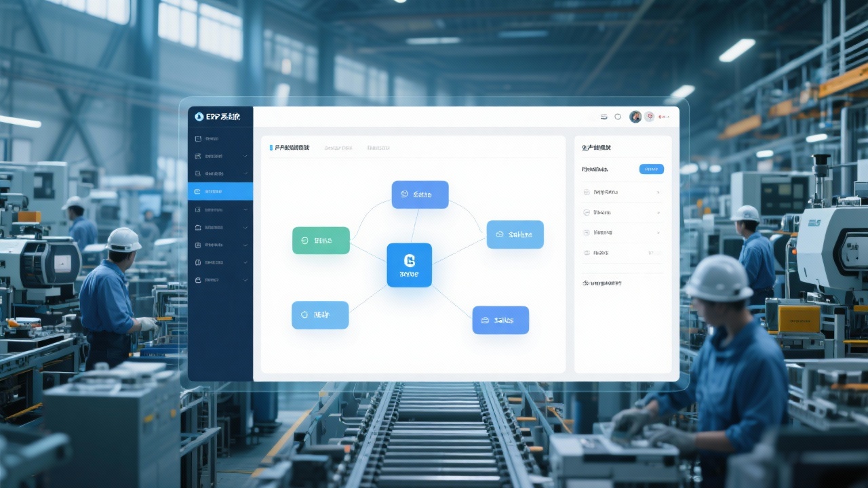868x488 pixels.
Task: Click the card icon in the top header
Action: coord(604,117)
